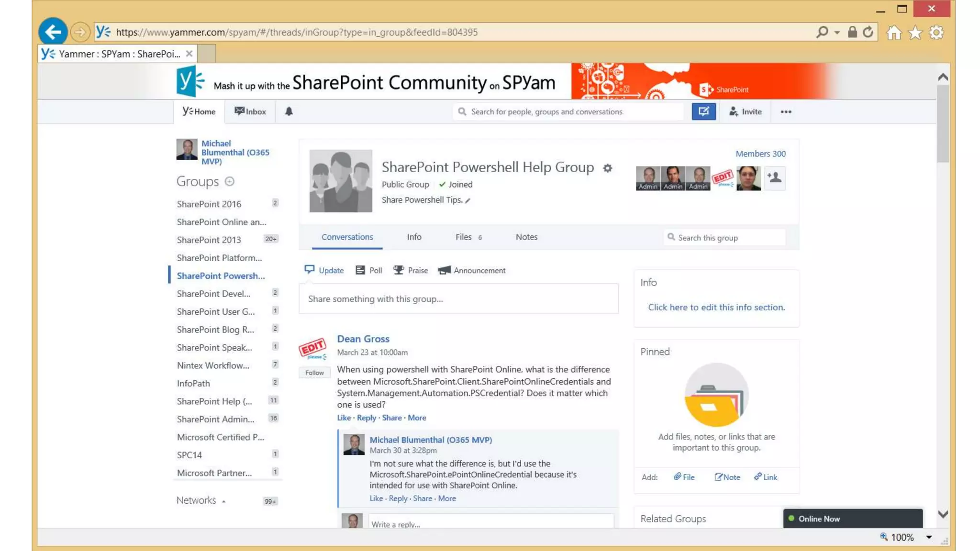Click the security lock icon
The image size is (980, 551).
click(x=852, y=32)
